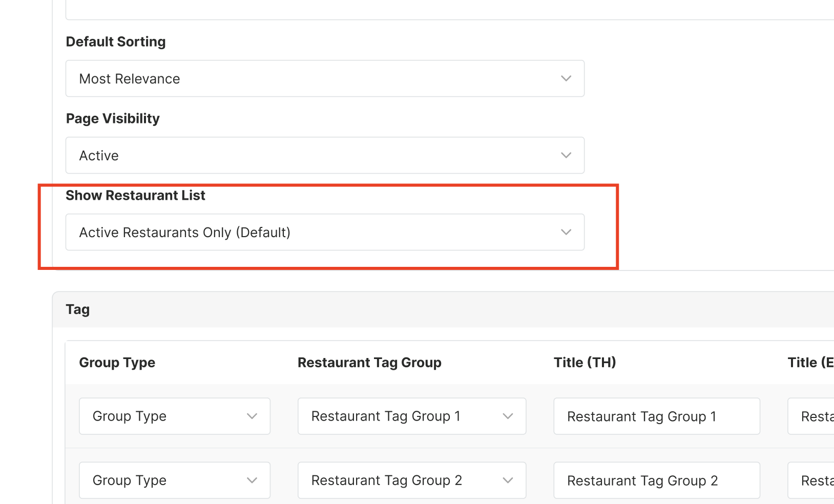Click chevron beside Active visibility option
Screen dimensions: 834x504
pyautogui.click(x=566, y=155)
